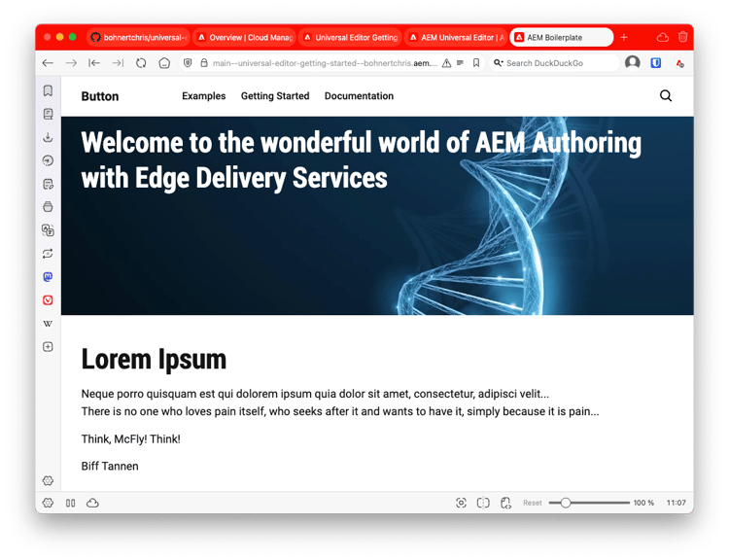Open a new tab with plus button
Viewport: 729px width, 560px height.
tap(624, 37)
